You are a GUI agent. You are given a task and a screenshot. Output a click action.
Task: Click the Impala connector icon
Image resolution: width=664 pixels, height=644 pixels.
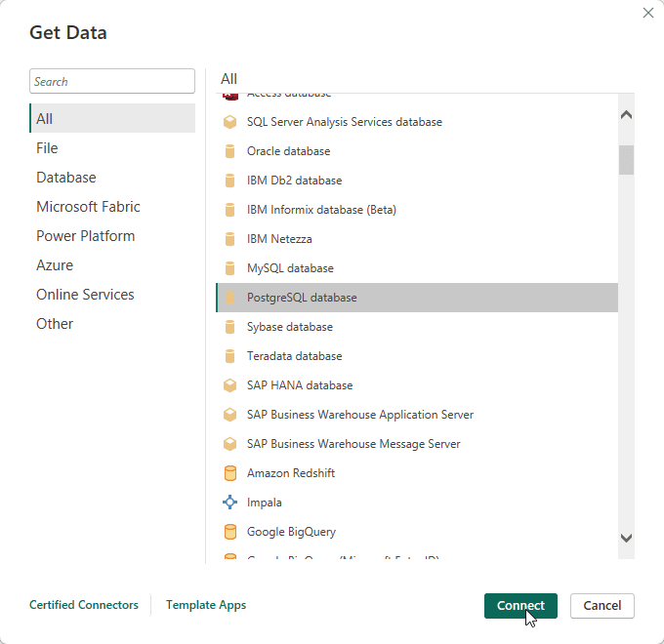click(x=229, y=503)
